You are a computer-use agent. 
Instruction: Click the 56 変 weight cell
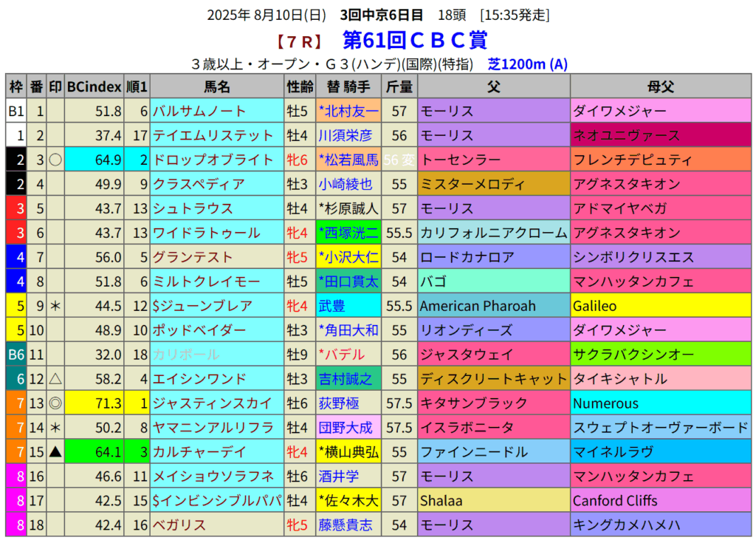pyautogui.click(x=399, y=160)
